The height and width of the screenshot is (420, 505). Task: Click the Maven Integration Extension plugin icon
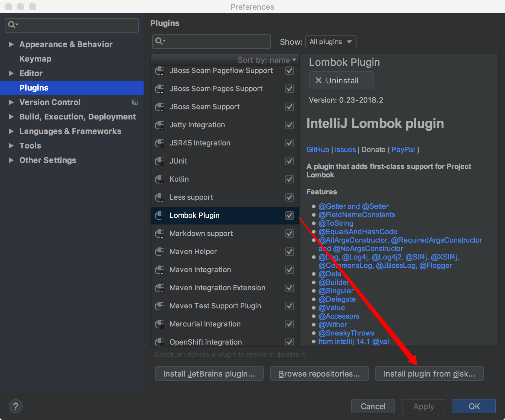coord(160,288)
